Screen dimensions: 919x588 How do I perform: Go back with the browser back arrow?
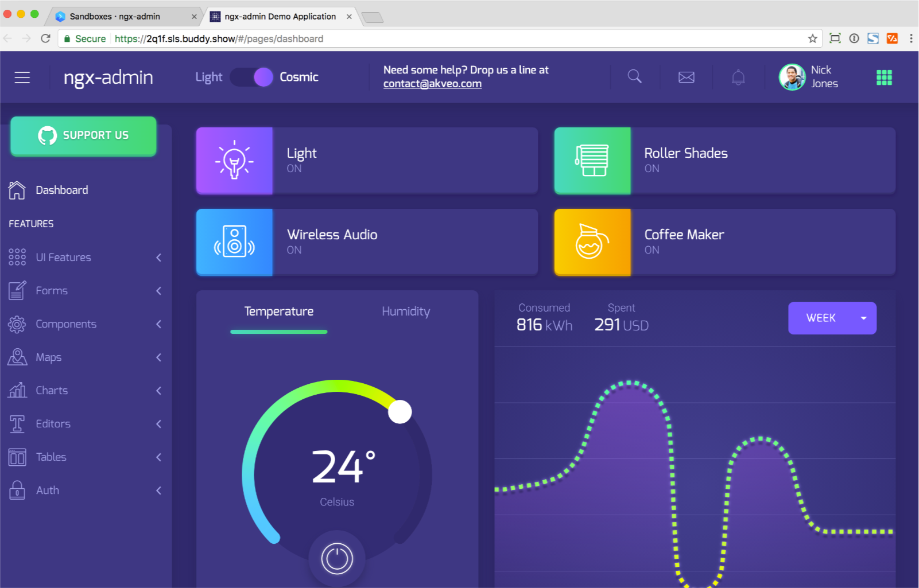click(7, 38)
